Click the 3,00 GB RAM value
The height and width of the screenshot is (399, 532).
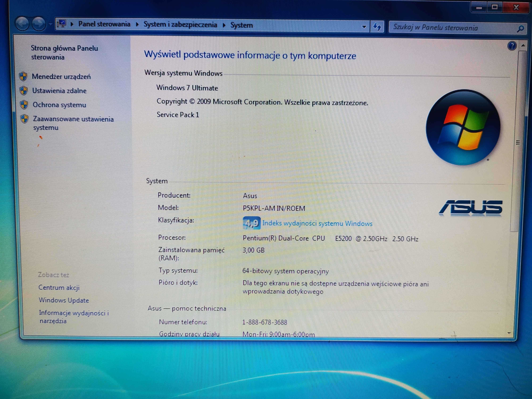coord(253,250)
